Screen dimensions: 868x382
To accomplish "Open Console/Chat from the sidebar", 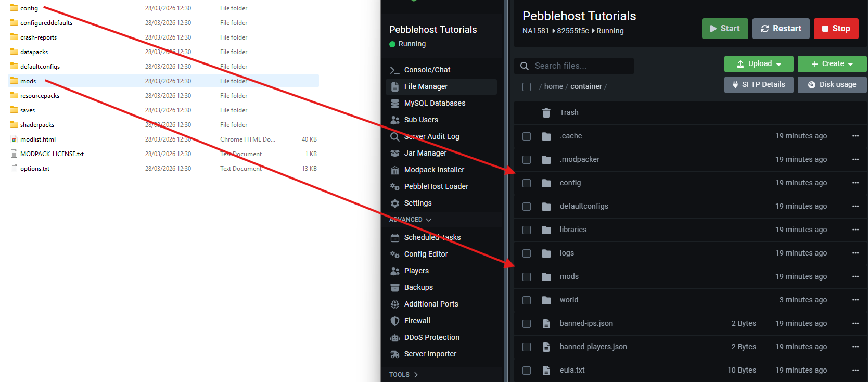I will tap(427, 70).
